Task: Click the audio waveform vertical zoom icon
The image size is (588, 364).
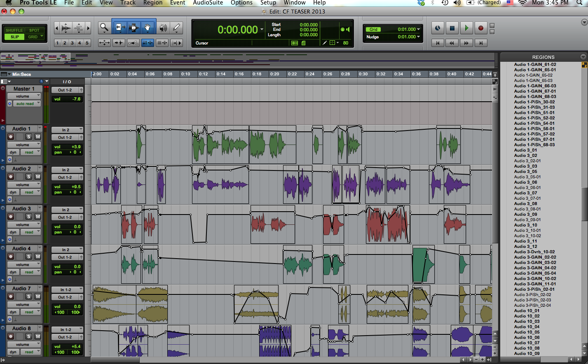Action: [66, 28]
